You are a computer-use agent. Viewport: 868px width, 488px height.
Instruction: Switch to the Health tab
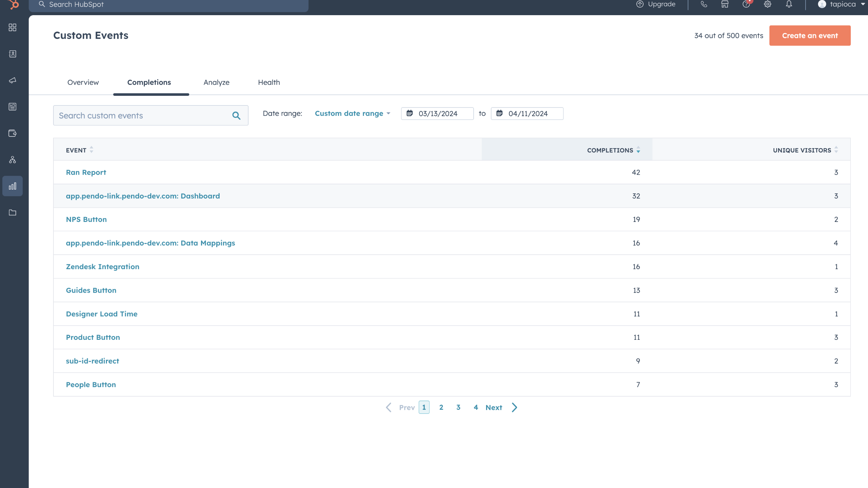[269, 82]
